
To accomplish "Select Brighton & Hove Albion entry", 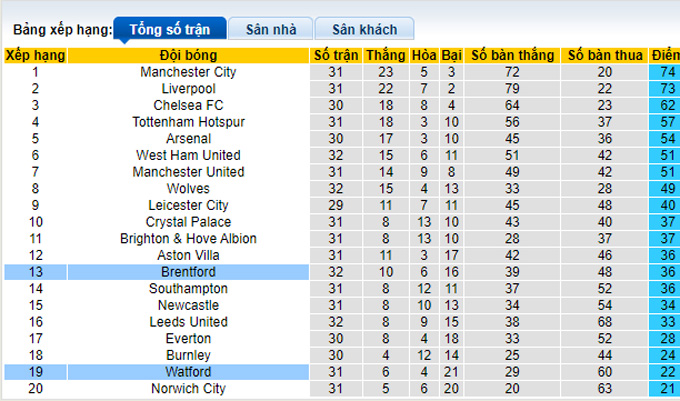I will (x=188, y=239).
